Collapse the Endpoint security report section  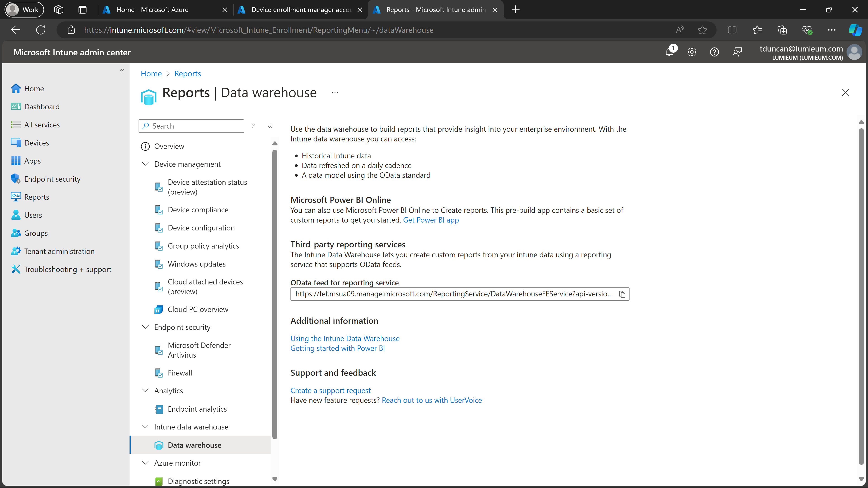(x=145, y=327)
